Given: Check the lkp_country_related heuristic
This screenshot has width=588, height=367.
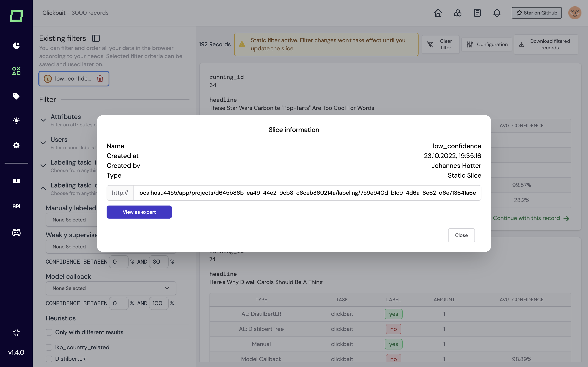Looking at the screenshot, I should point(49,347).
